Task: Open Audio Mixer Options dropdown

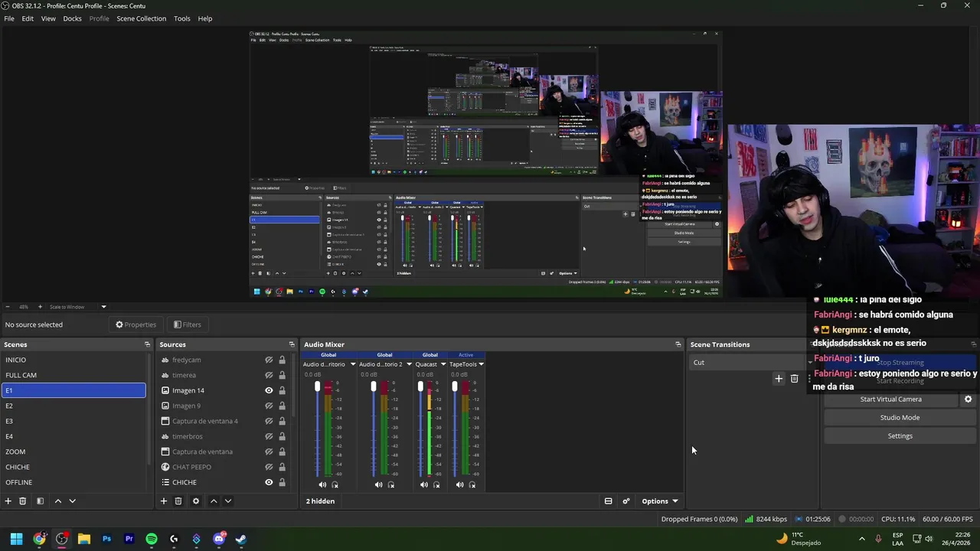Action: pyautogui.click(x=659, y=501)
